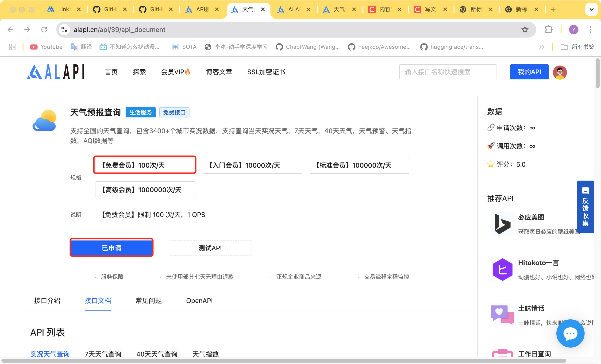Open the browser extensions puzzle icon

(x=549, y=30)
